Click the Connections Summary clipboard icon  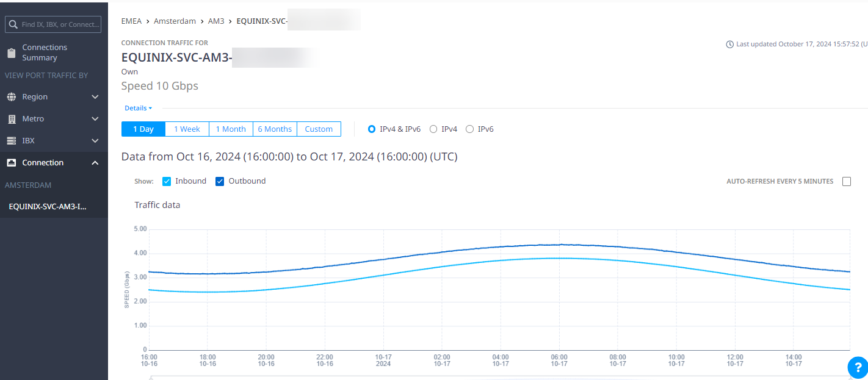(12, 52)
